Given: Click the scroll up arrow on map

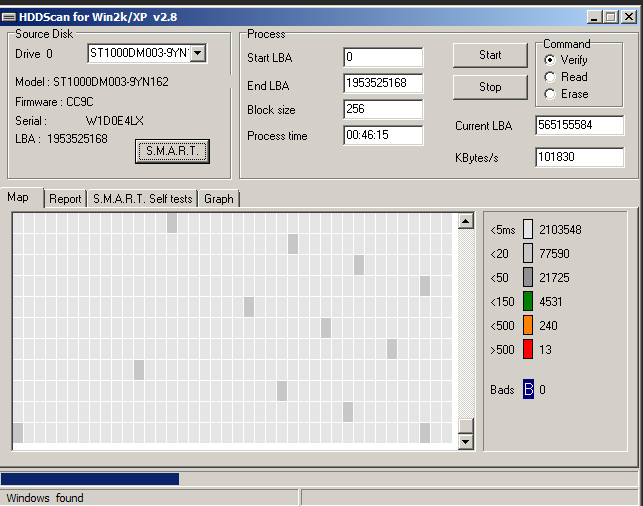Looking at the screenshot, I should click(465, 220).
